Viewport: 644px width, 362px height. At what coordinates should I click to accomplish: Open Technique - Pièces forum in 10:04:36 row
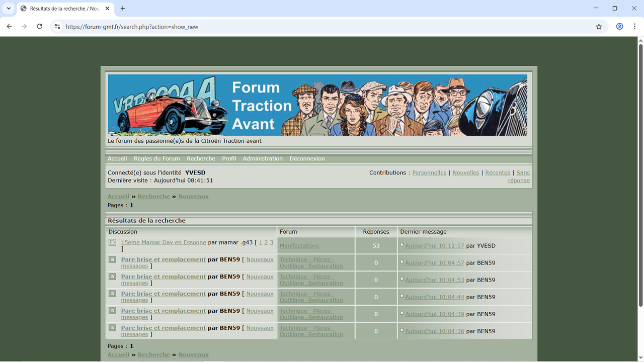click(x=311, y=331)
